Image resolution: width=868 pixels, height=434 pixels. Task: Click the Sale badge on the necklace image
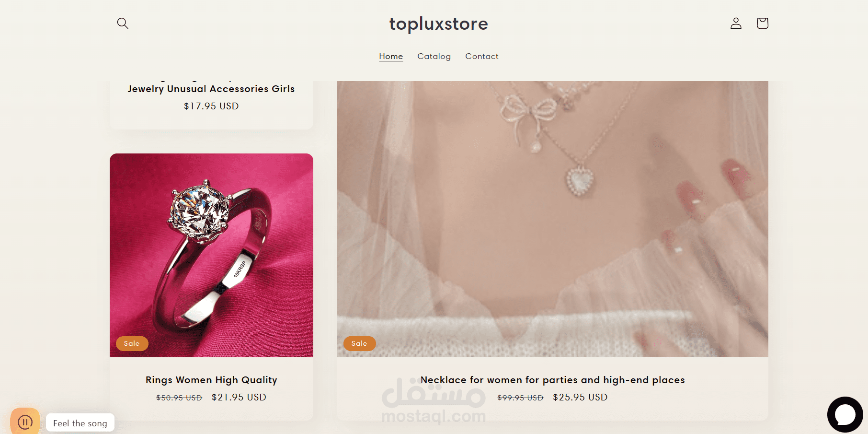click(359, 343)
